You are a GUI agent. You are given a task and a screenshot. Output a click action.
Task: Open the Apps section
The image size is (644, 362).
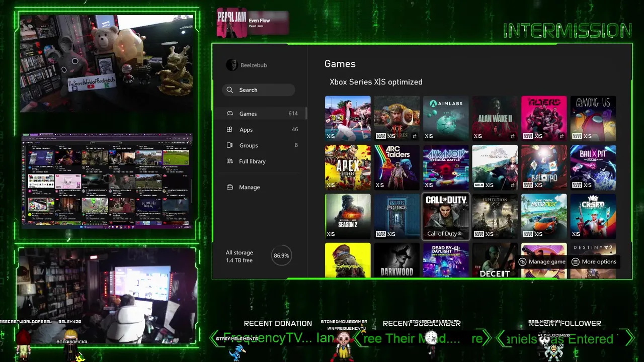[x=263, y=130]
